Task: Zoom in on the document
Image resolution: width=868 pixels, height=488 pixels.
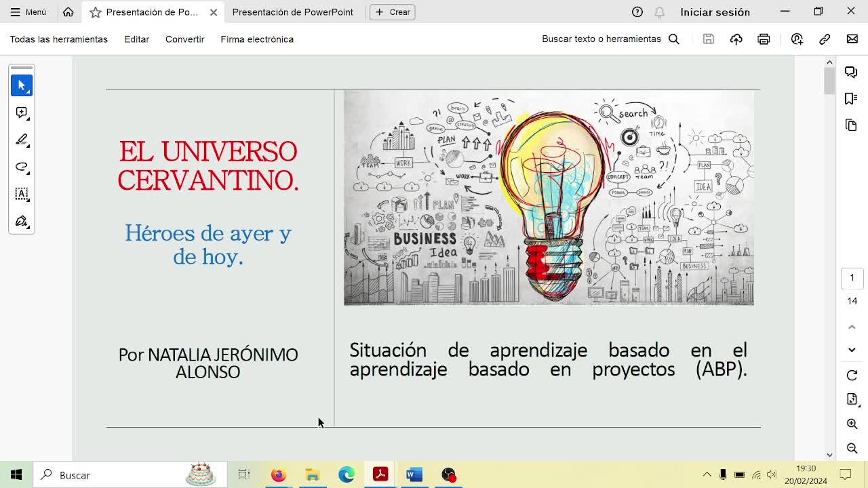Action: (x=852, y=424)
